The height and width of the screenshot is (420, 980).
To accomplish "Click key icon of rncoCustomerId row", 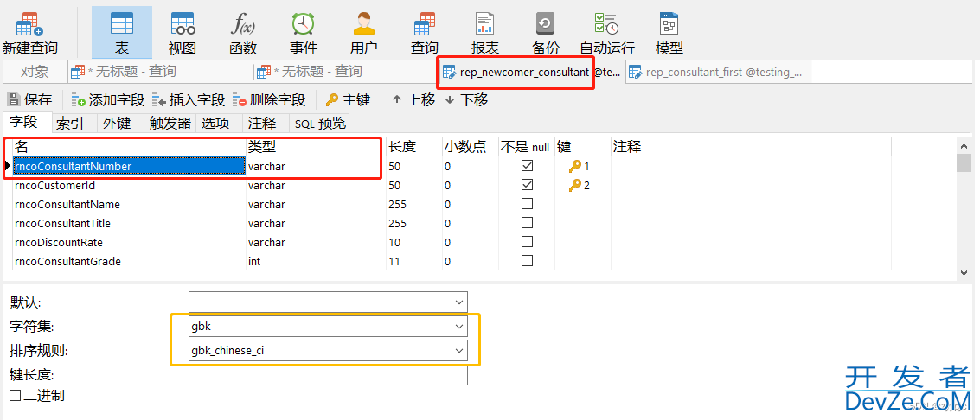I will tap(575, 185).
